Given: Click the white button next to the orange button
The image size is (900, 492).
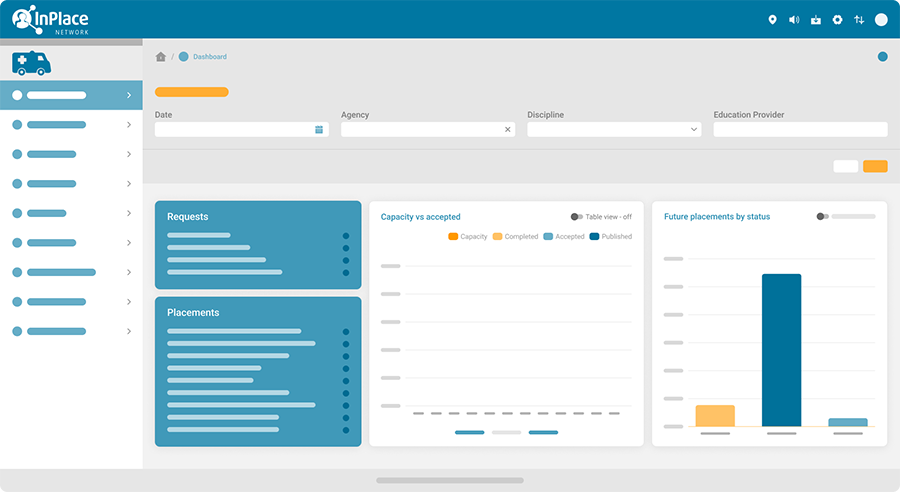Looking at the screenshot, I should tap(845, 166).
